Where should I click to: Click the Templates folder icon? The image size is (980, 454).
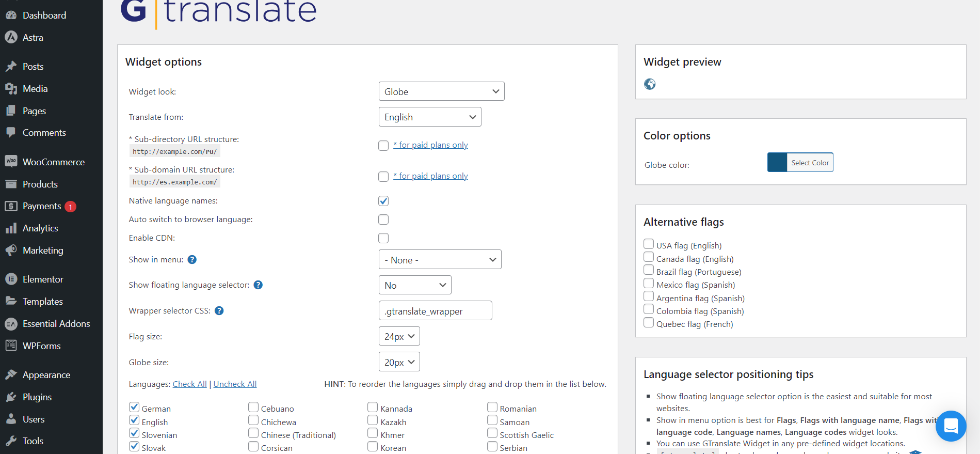coord(11,301)
